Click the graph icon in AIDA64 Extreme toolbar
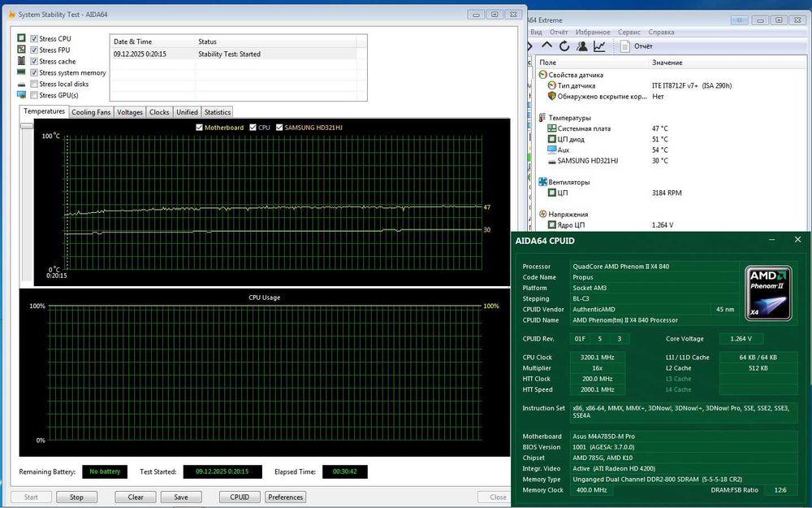 pos(599,46)
